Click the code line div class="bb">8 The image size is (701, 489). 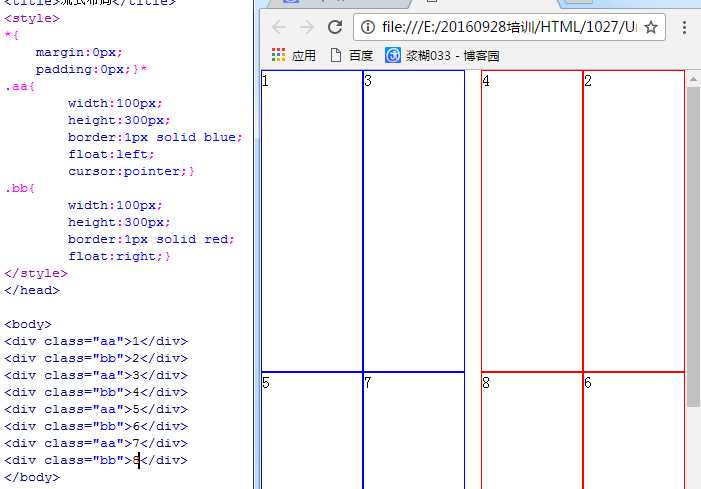pyautogui.click(x=96, y=460)
